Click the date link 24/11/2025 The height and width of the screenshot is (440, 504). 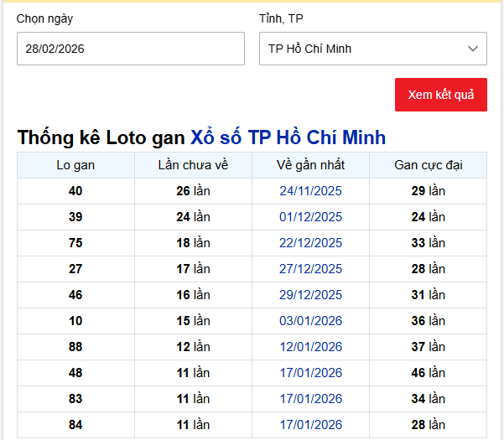[x=310, y=191]
